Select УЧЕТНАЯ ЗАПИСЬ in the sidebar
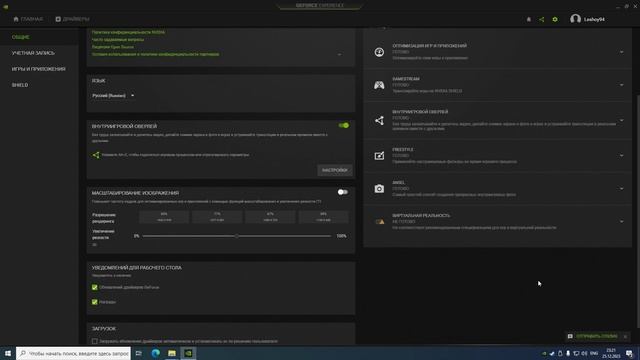Viewport: 640px width, 360px height. click(33, 53)
